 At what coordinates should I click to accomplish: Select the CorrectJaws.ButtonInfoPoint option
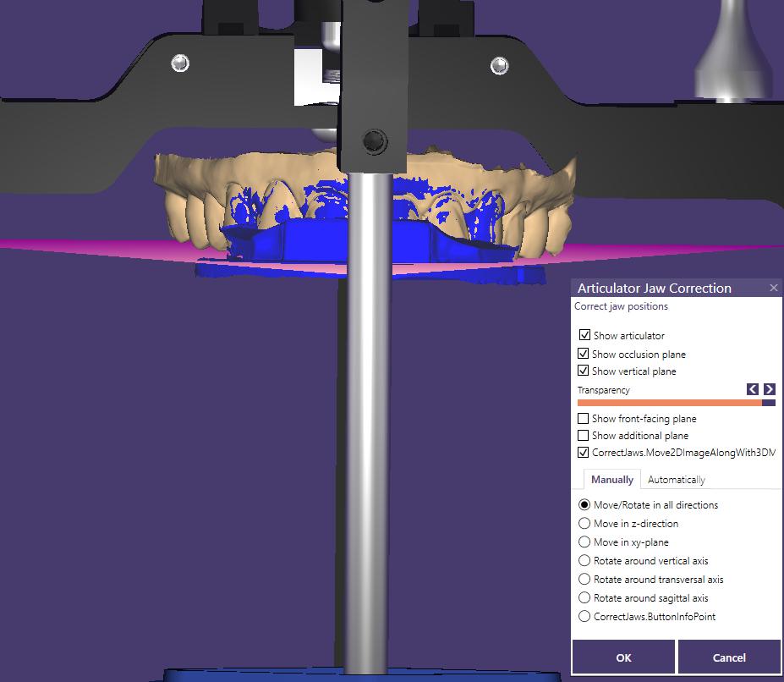coord(584,616)
